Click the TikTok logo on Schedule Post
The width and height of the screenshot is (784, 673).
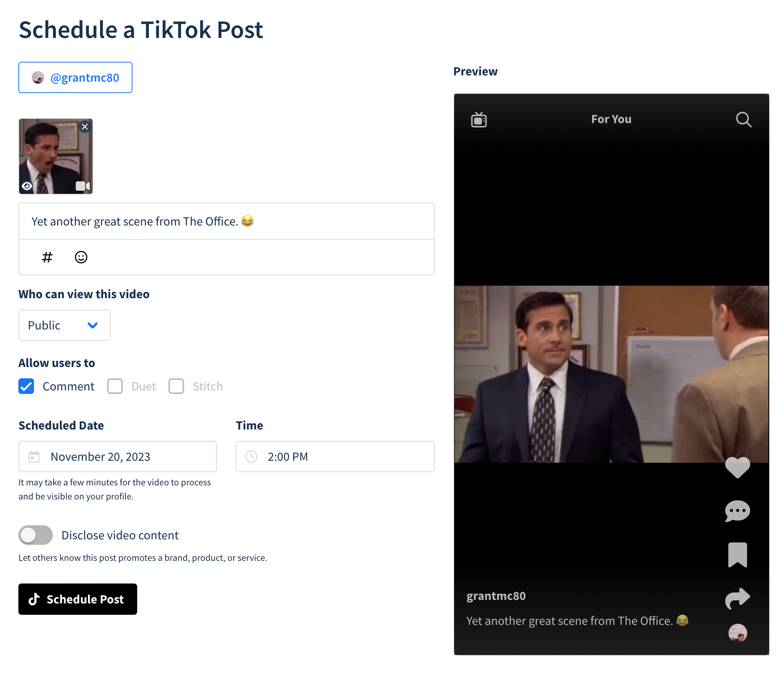click(x=34, y=599)
